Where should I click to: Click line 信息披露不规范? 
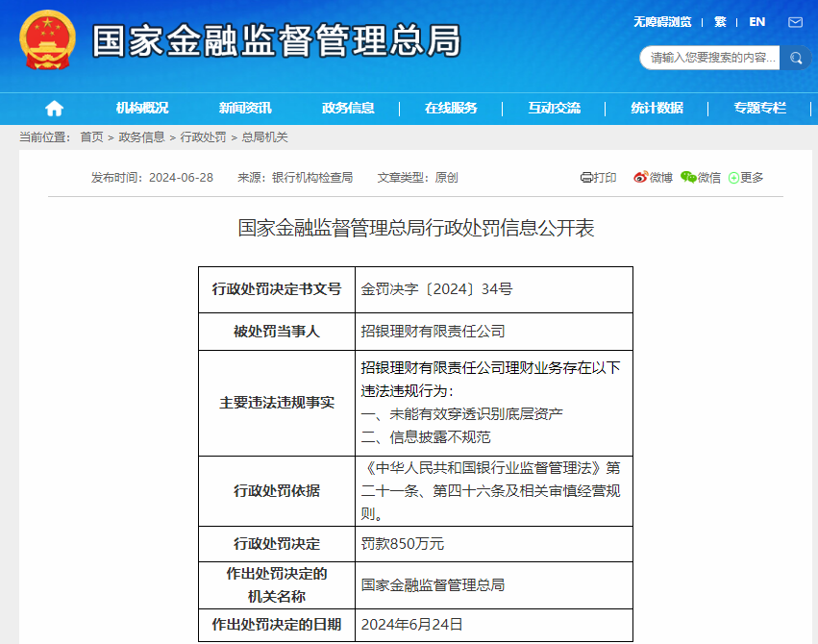pos(440,437)
